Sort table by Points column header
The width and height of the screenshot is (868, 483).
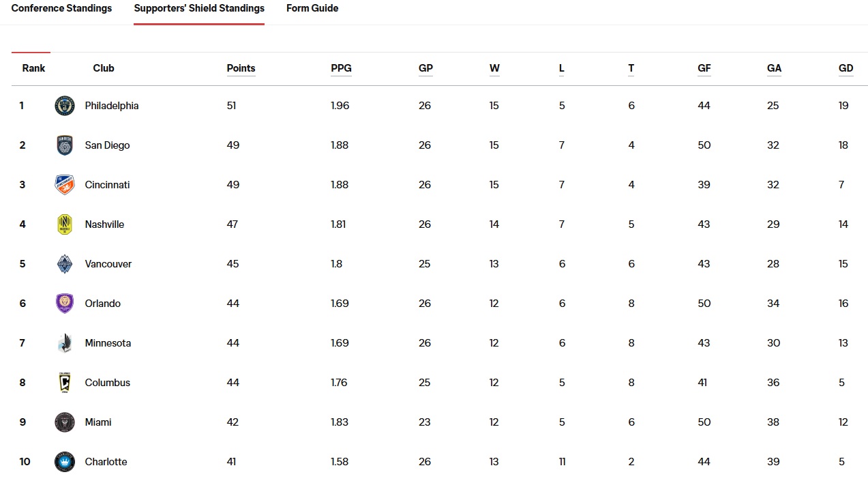(x=241, y=68)
